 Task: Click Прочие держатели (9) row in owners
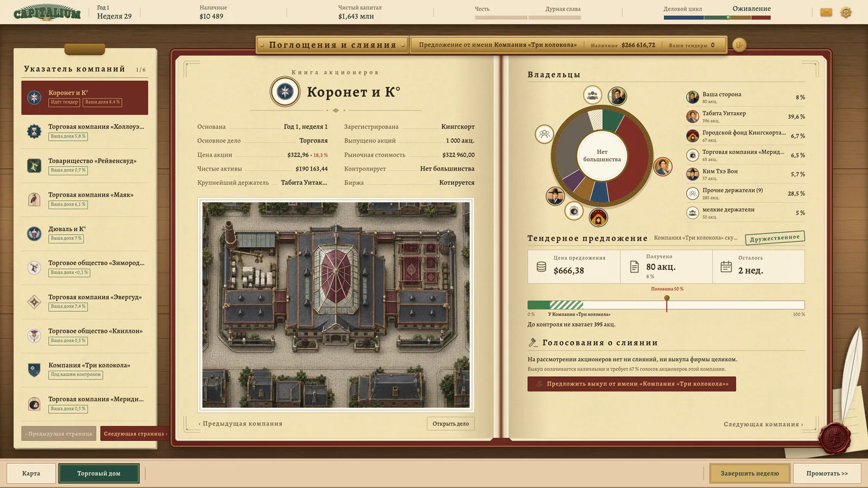pos(745,194)
